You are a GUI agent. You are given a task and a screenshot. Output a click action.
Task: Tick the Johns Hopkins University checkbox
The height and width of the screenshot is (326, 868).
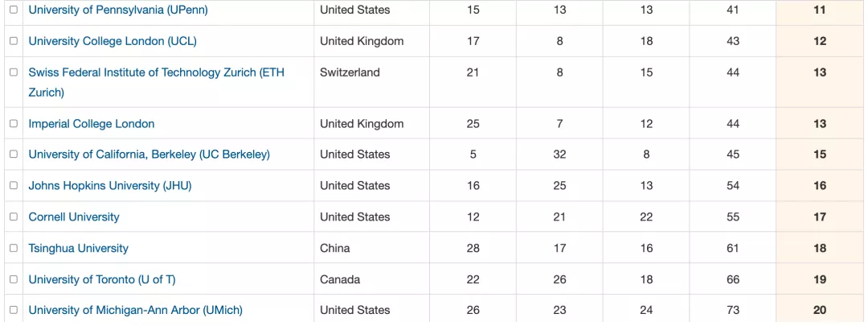pyautogui.click(x=14, y=186)
